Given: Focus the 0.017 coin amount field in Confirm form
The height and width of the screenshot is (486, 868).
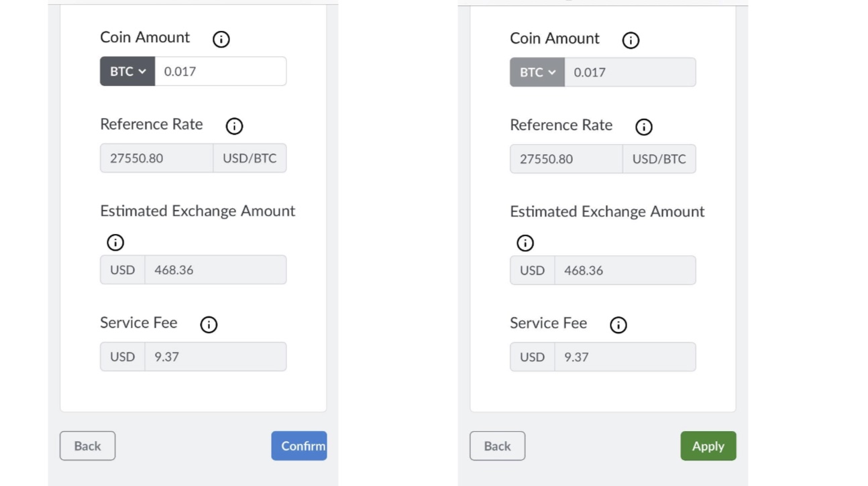Looking at the screenshot, I should click(x=221, y=71).
